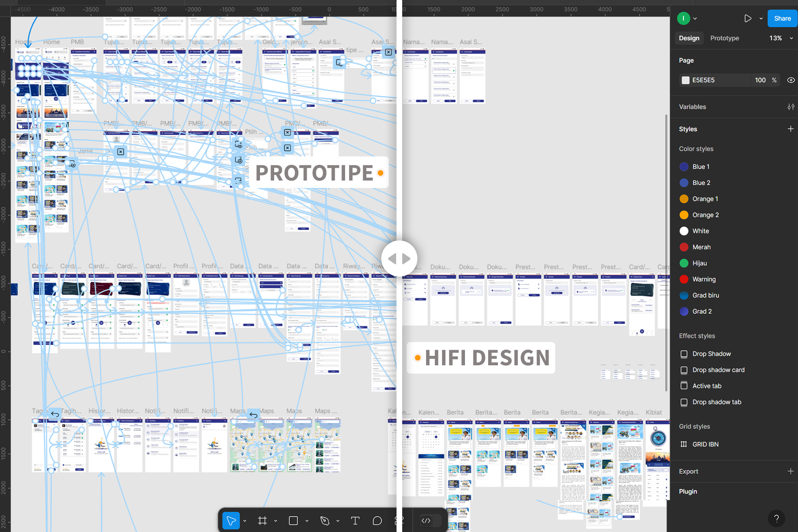Expand the Shape tool dropdown arrow
Viewport: 798px width, 532px height.
click(x=307, y=520)
